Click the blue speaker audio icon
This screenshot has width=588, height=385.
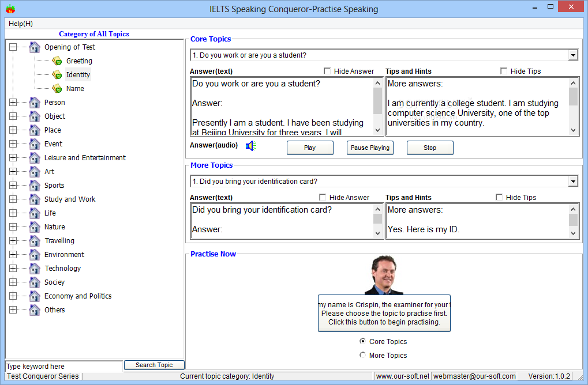click(x=251, y=146)
